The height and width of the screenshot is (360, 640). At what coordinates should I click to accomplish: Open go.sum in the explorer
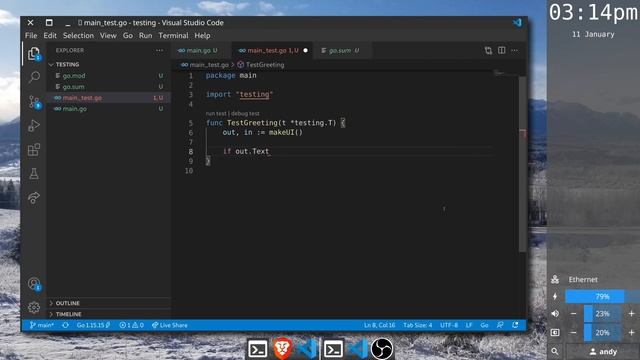pos(108,87)
